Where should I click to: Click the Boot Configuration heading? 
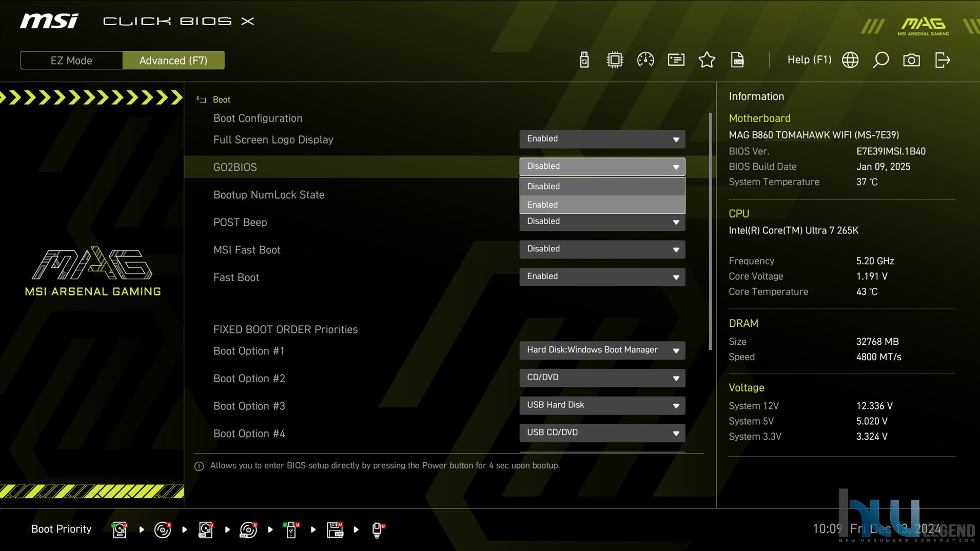coord(258,119)
